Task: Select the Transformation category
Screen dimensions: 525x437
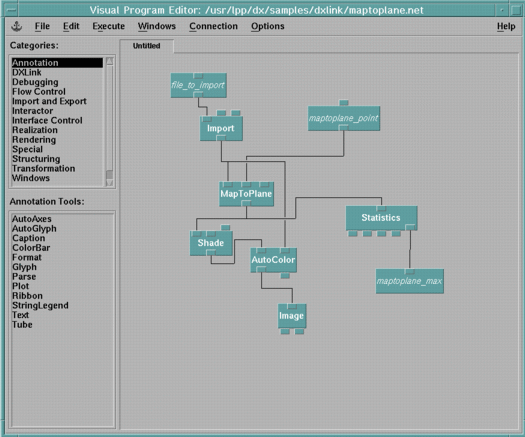Action: pyautogui.click(x=57, y=168)
